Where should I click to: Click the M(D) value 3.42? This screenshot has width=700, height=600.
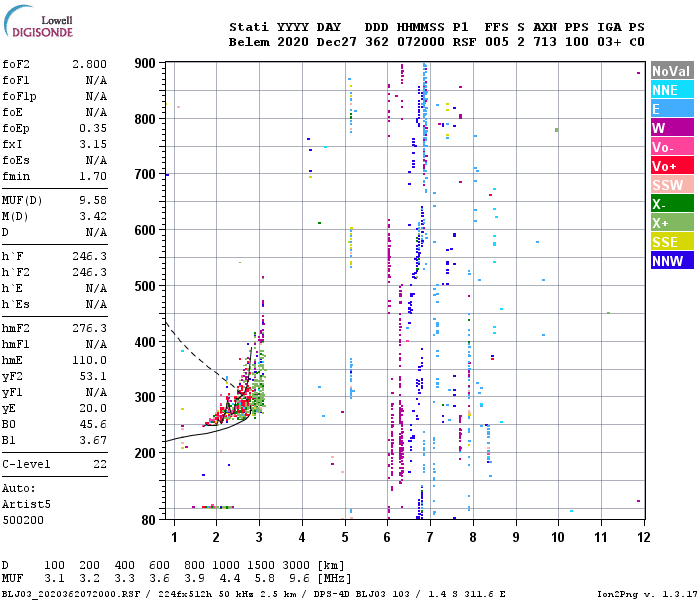click(93, 216)
